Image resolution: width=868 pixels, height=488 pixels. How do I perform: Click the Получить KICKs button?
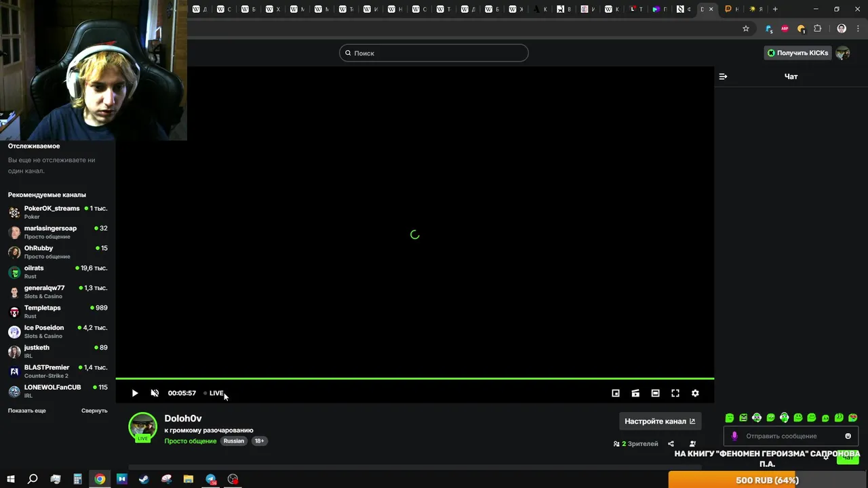(797, 53)
